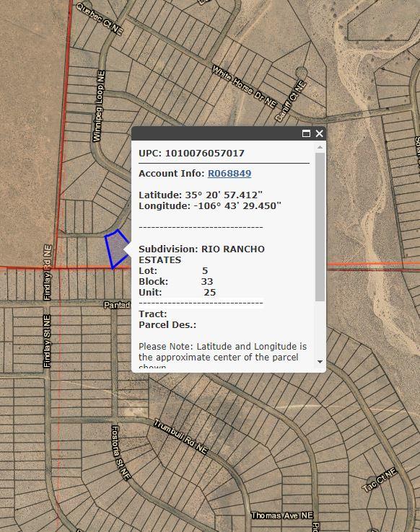Click the White Horse Dr NE label
Screen dimensions: 420x532
coord(244,87)
